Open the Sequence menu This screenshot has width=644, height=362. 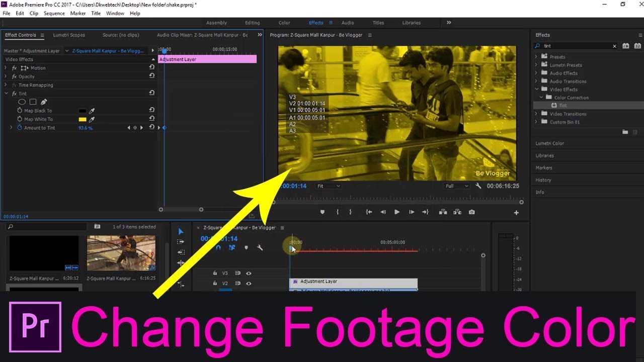tap(54, 14)
